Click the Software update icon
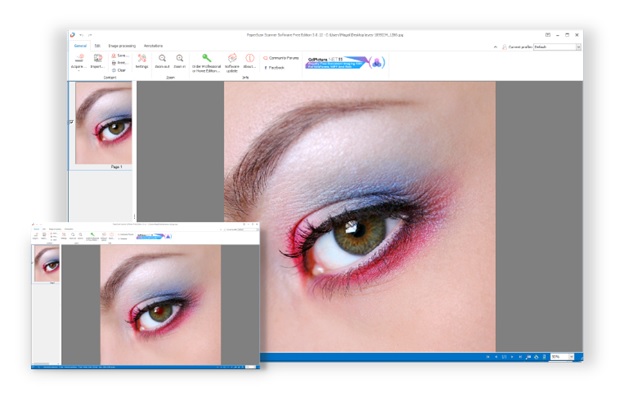 pyautogui.click(x=232, y=60)
